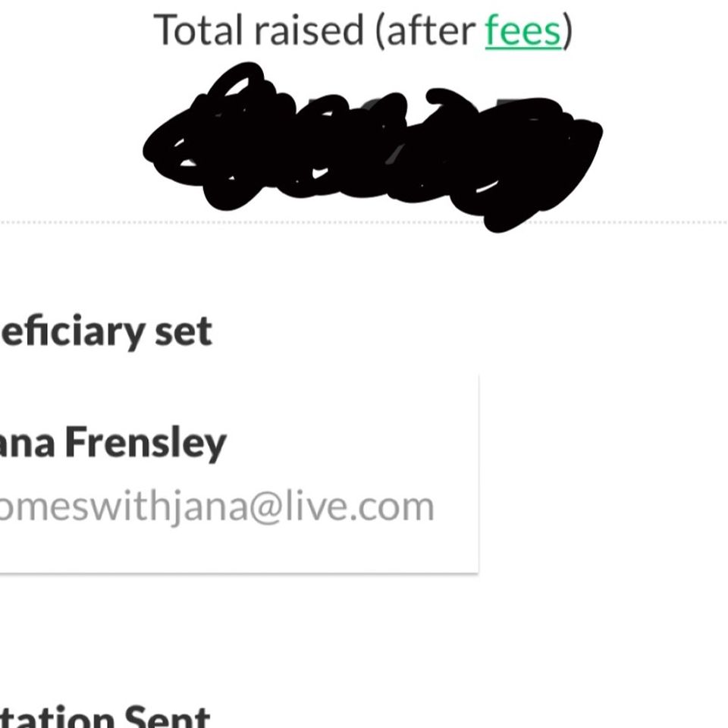Select the beneficiary set heading
Image resolution: width=728 pixels, height=728 pixels.
coord(106,331)
